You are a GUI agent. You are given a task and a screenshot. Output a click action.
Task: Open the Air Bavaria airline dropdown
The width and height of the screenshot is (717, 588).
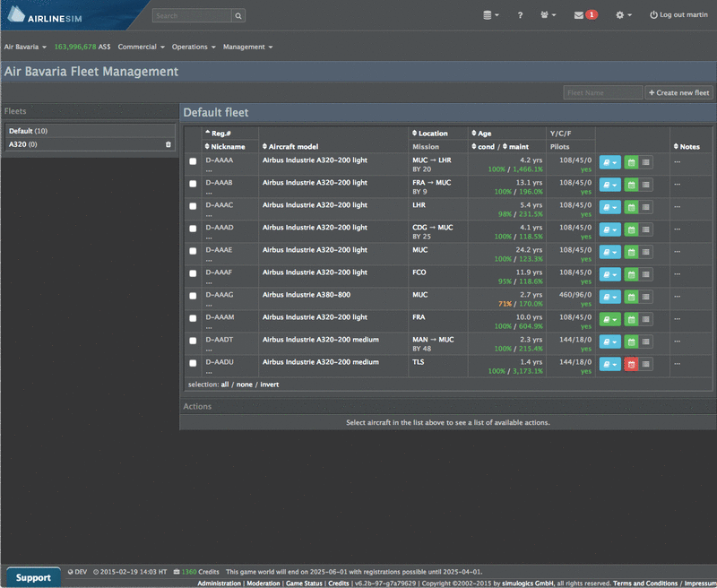pos(24,47)
